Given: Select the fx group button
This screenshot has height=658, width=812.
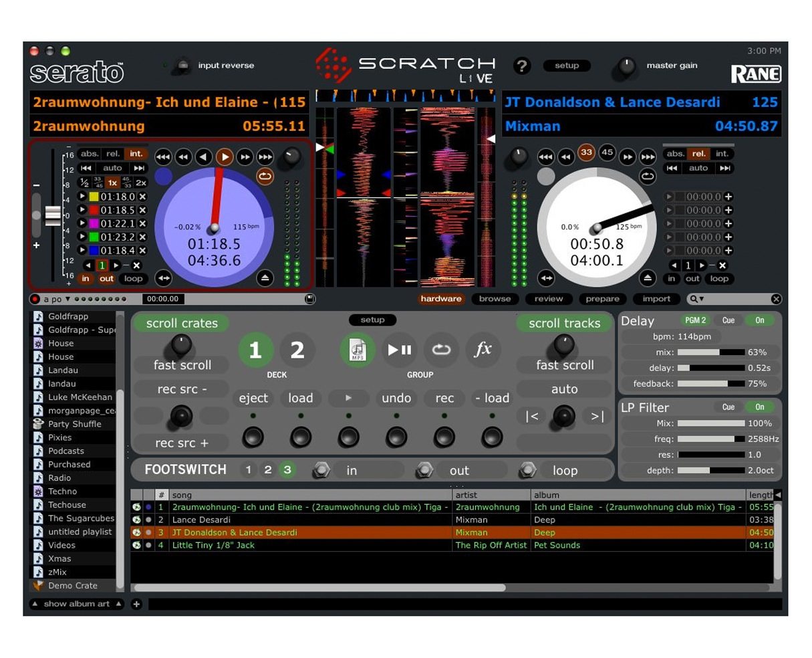Looking at the screenshot, I should tap(483, 349).
